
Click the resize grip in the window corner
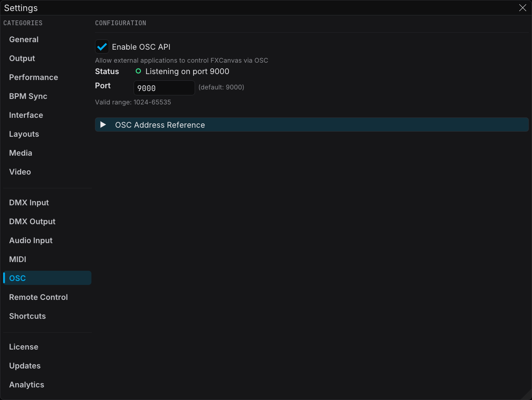tap(527, 395)
